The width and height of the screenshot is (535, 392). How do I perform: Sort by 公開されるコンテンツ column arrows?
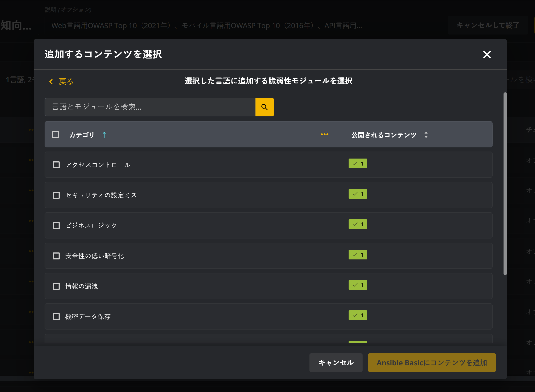coord(426,135)
